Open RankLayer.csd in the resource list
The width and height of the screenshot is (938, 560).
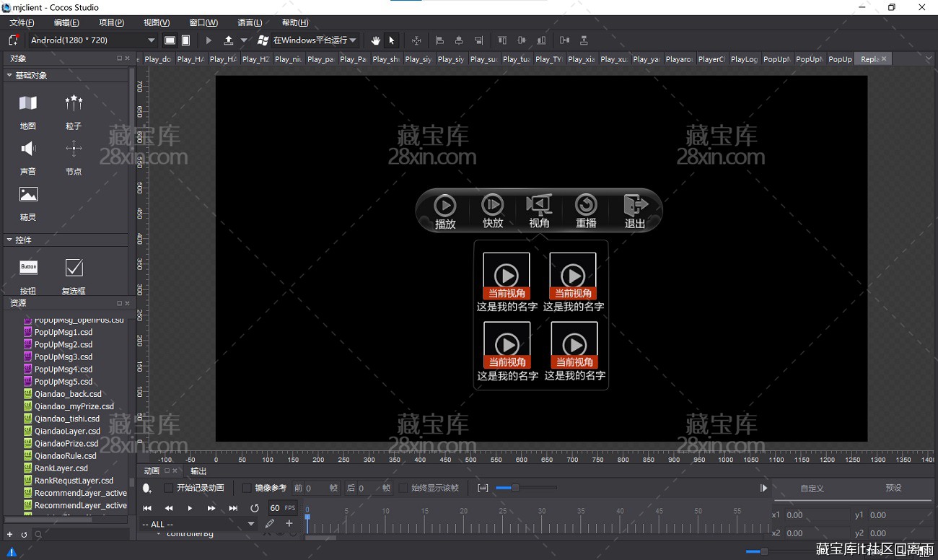61,468
